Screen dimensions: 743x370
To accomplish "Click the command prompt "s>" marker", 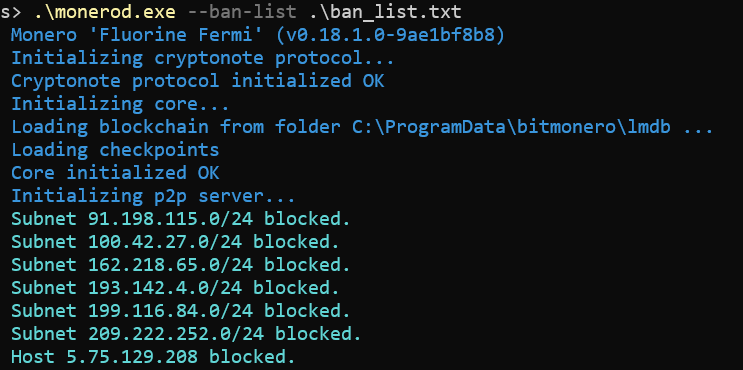I will point(11,13).
